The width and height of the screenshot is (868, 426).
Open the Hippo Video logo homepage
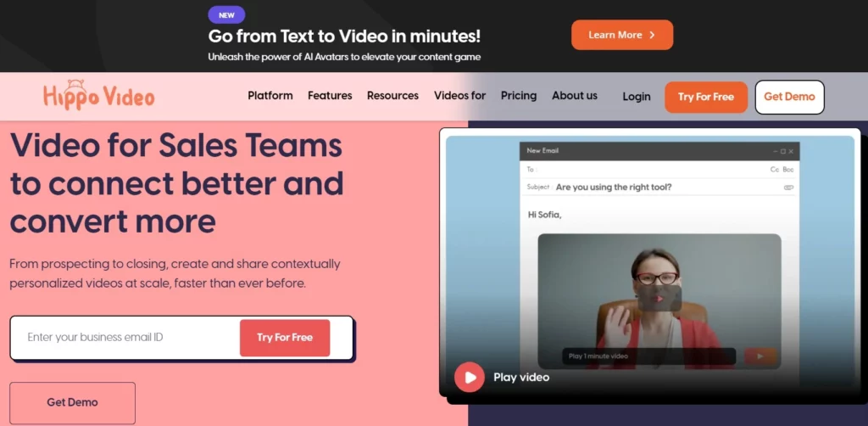tap(99, 95)
